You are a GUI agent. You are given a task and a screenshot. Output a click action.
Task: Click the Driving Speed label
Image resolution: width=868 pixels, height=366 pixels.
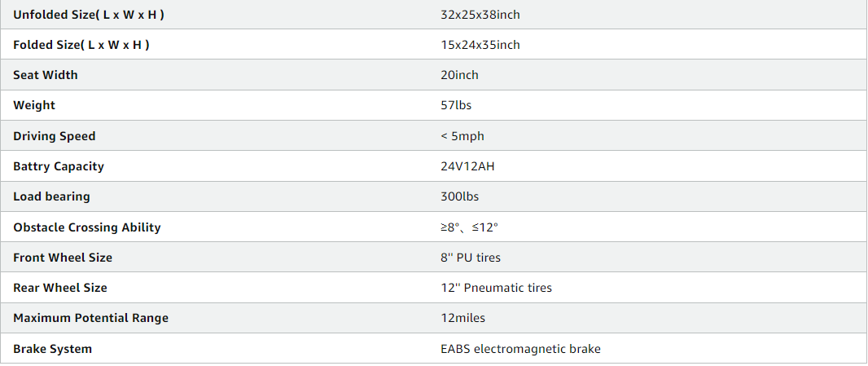(54, 136)
